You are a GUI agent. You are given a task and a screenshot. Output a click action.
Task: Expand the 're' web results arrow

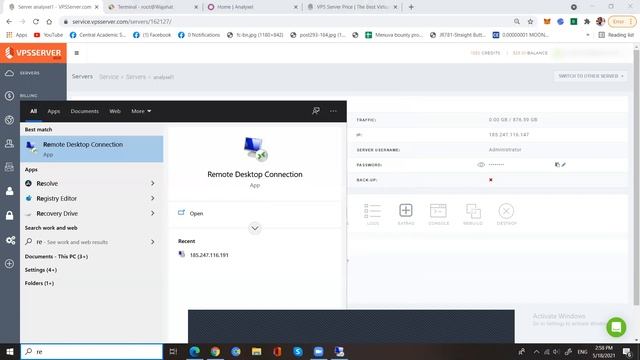153,242
